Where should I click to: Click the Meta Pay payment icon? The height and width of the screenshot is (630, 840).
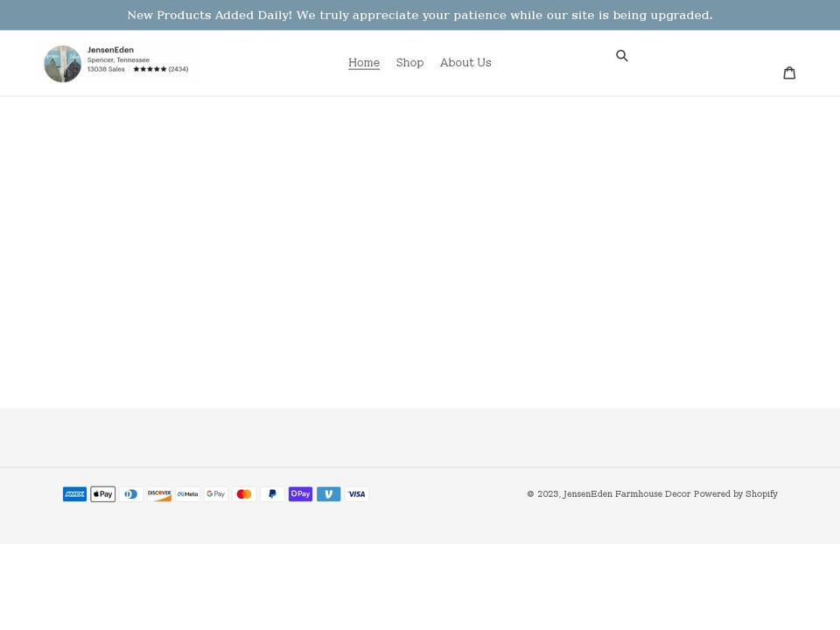coord(187,493)
